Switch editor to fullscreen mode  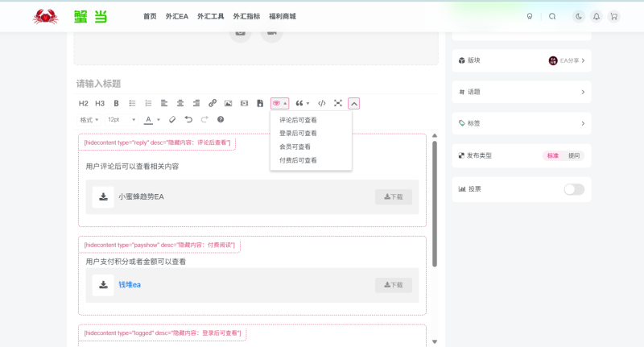tap(338, 104)
